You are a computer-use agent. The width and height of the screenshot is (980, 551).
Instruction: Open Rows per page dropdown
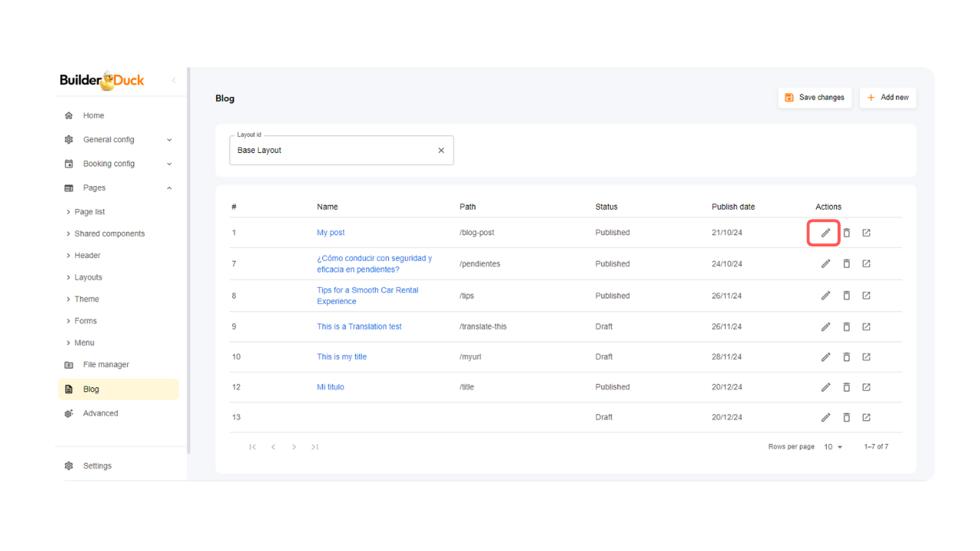click(832, 447)
